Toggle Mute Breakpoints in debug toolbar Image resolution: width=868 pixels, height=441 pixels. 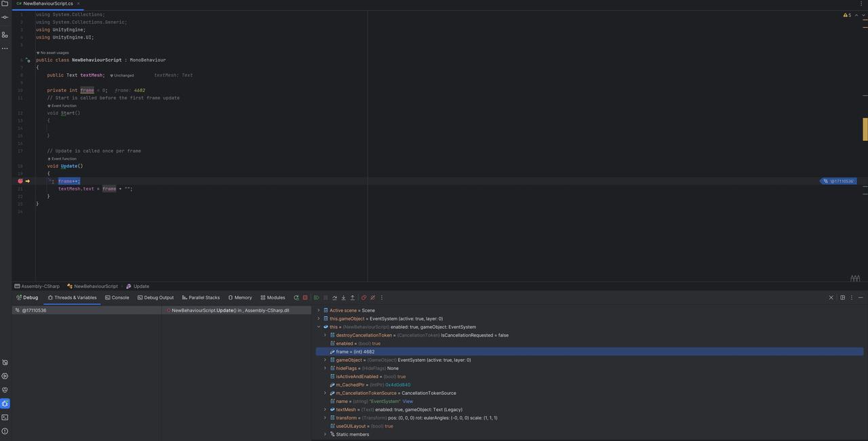click(372, 297)
